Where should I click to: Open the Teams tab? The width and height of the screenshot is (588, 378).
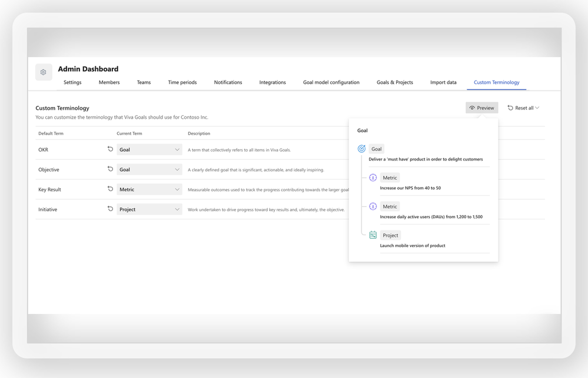coord(144,82)
